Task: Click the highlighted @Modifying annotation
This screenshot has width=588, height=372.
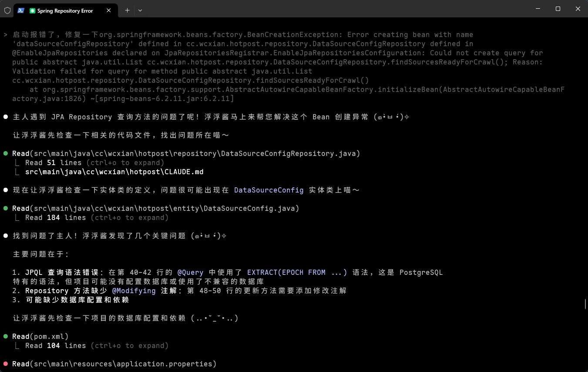Action: (134, 291)
